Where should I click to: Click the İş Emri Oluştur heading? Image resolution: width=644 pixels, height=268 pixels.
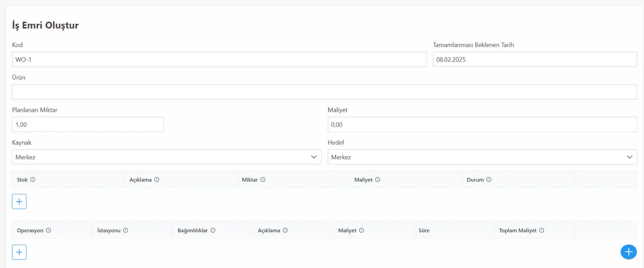pos(45,25)
